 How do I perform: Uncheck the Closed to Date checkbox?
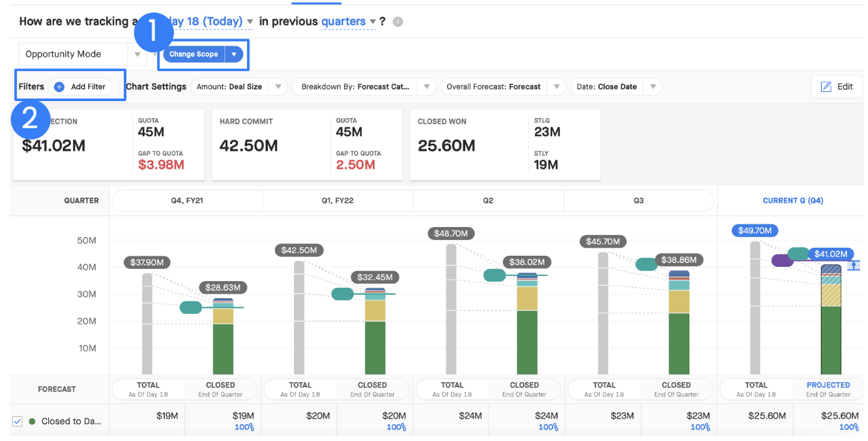pos(18,421)
